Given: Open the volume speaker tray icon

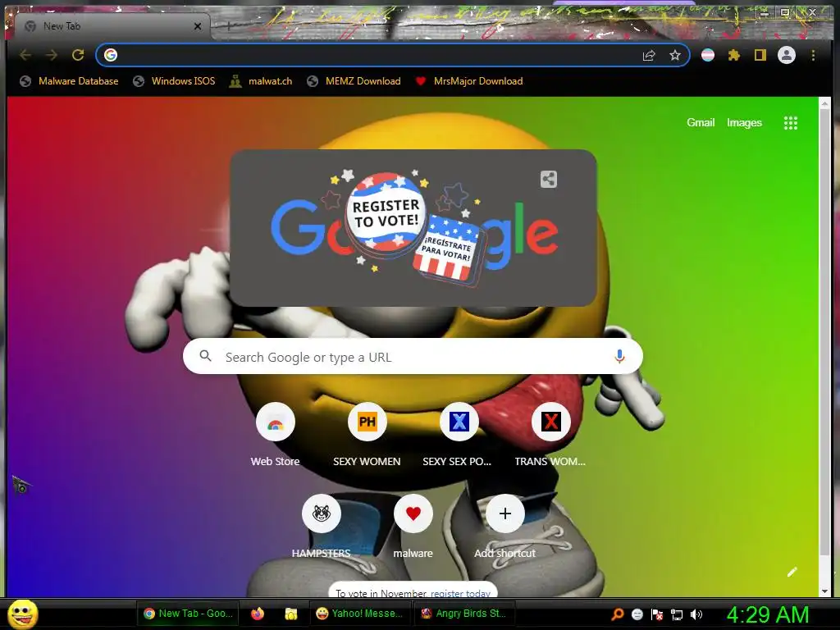Looking at the screenshot, I should [696, 614].
